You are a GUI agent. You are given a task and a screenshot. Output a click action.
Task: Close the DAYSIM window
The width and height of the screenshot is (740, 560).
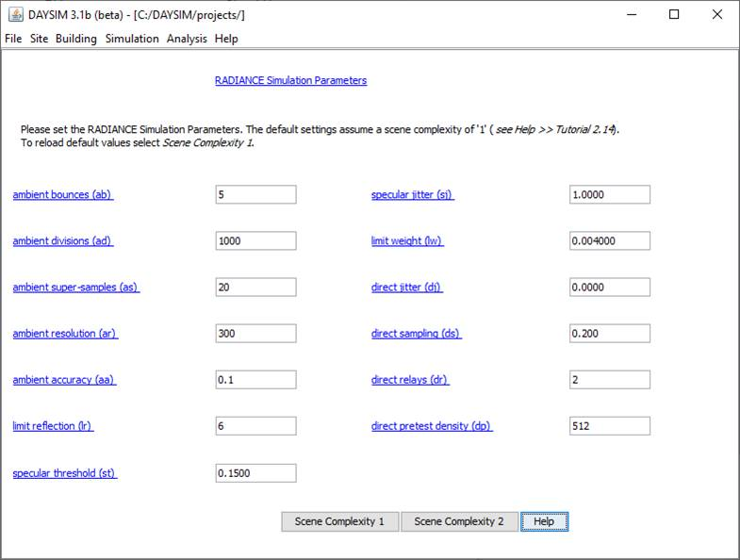coord(716,15)
